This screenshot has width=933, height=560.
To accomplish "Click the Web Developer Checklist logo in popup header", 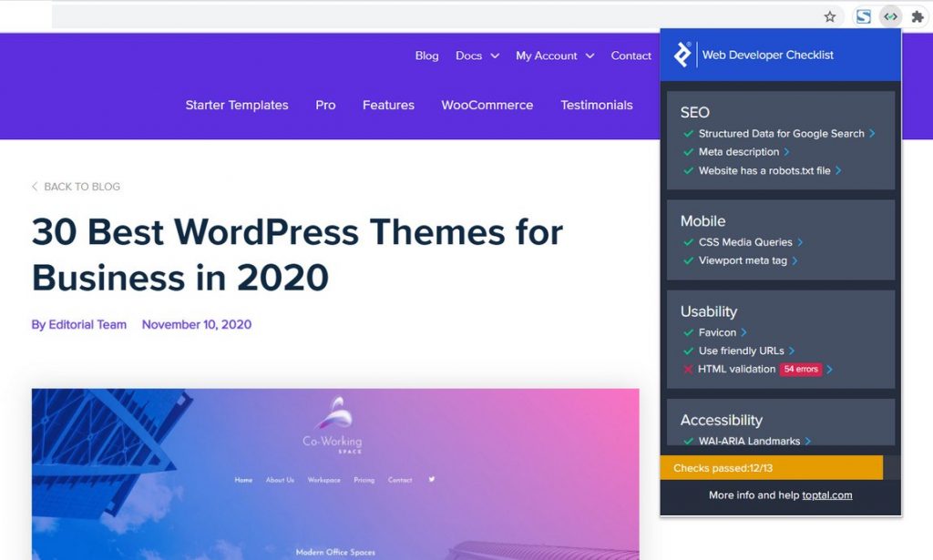I will click(684, 55).
